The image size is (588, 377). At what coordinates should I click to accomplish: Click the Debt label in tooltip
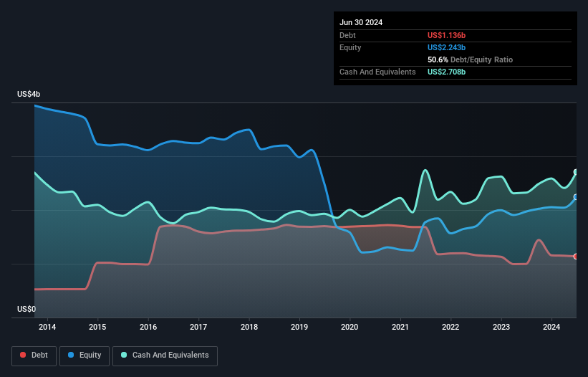347,35
